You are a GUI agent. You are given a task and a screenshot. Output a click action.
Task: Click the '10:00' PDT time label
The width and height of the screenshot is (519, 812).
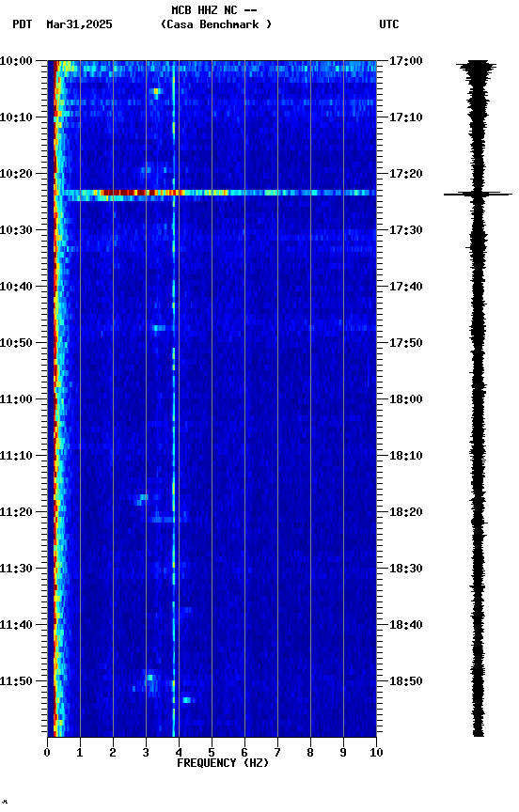(16, 61)
